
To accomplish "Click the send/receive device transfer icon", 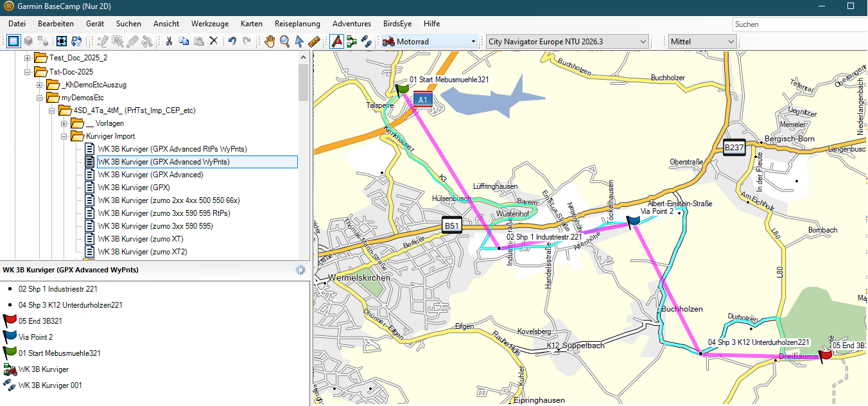I will coord(77,41).
